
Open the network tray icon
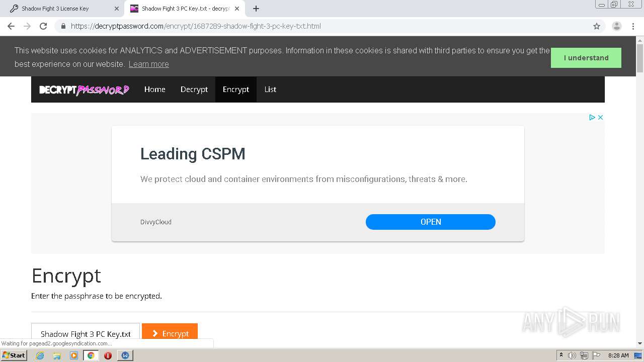coord(584,355)
